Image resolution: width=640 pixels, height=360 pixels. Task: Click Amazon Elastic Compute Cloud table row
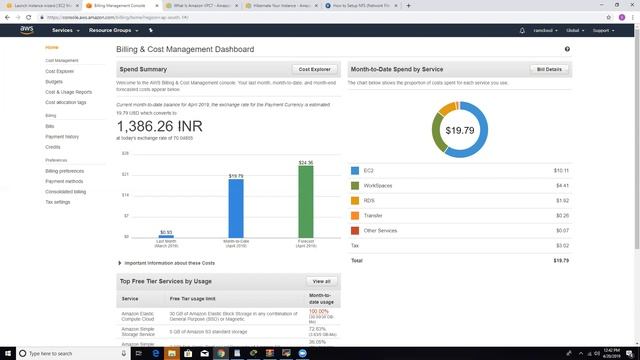point(228,317)
